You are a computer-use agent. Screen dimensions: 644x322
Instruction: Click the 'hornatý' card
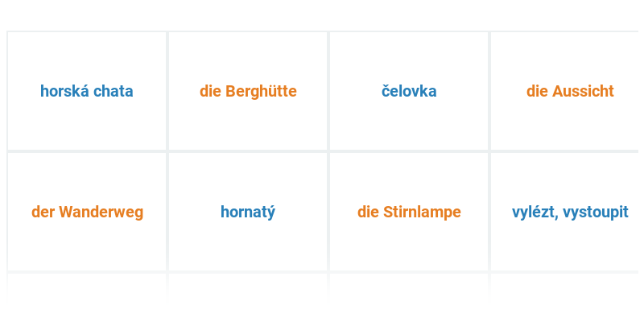(248, 212)
